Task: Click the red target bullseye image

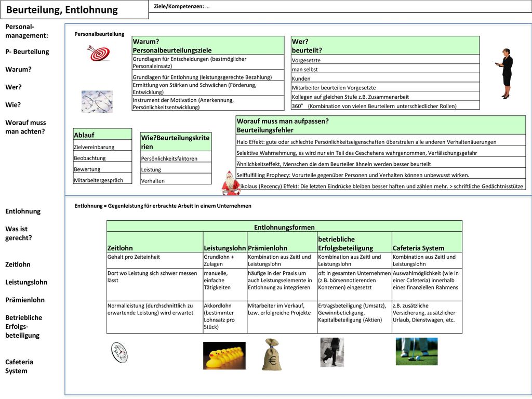Action: (x=98, y=53)
